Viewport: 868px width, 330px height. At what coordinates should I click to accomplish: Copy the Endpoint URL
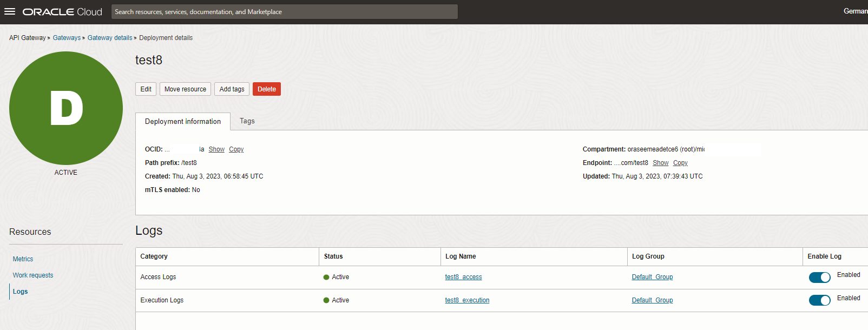pyautogui.click(x=680, y=163)
